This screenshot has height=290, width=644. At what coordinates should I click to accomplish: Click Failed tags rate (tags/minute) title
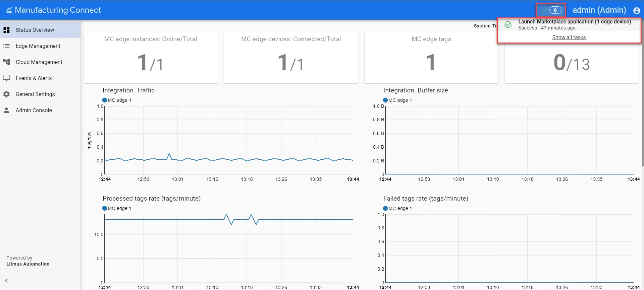pyautogui.click(x=426, y=198)
